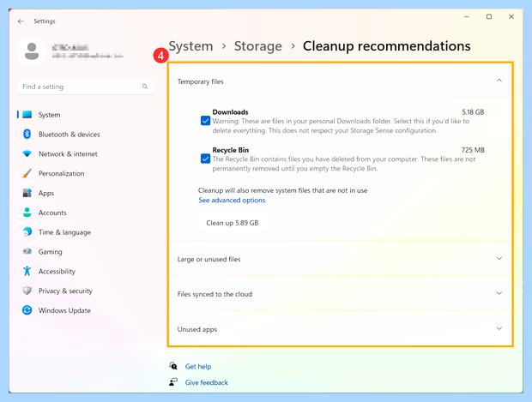The image size is (532, 402).
Task: Click Storage in the breadcrumb
Action: [258, 46]
